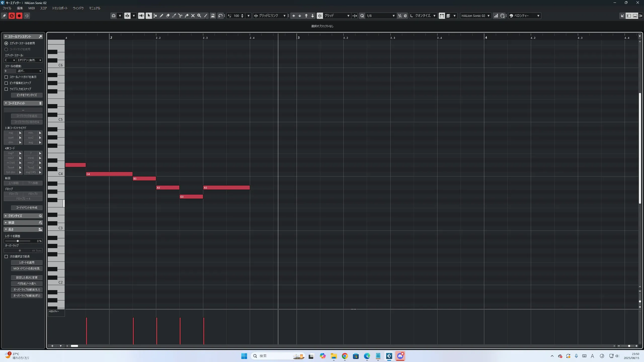The image size is (644, 362).
Task: Select the Eraser tool
Action: coord(168,16)
